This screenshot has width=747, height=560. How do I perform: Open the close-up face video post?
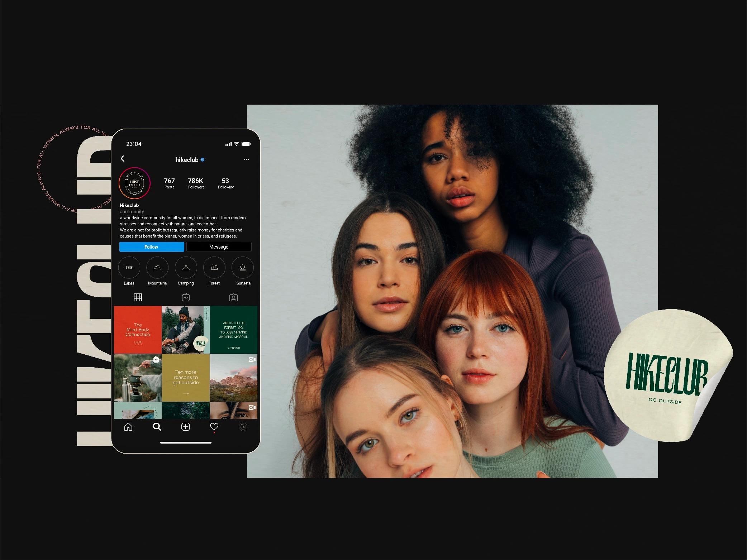(234, 411)
